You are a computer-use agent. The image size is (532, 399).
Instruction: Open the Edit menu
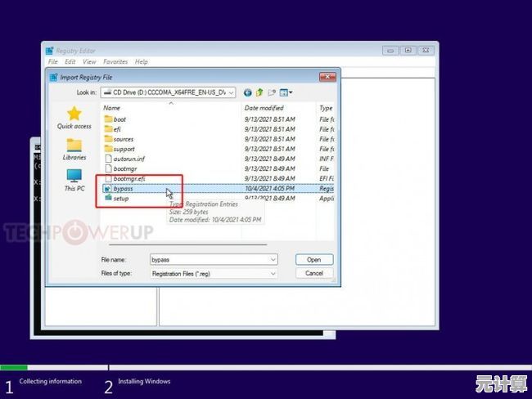tap(70, 61)
